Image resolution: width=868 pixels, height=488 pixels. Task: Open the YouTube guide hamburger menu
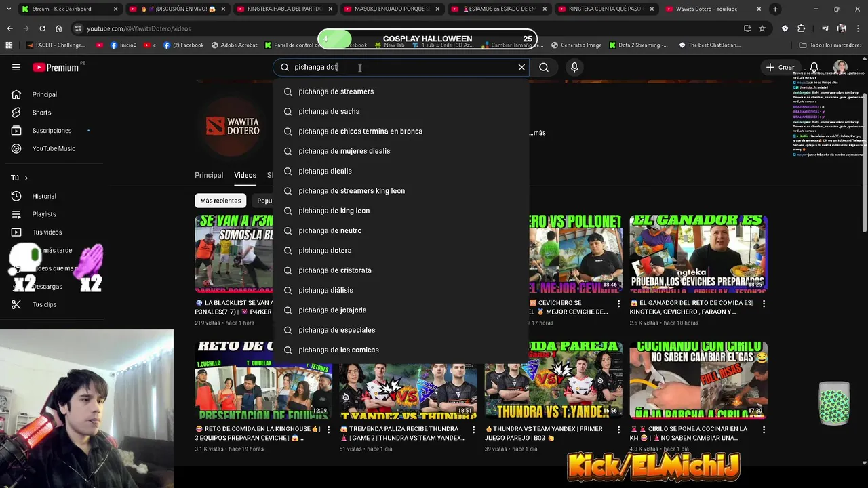16,67
